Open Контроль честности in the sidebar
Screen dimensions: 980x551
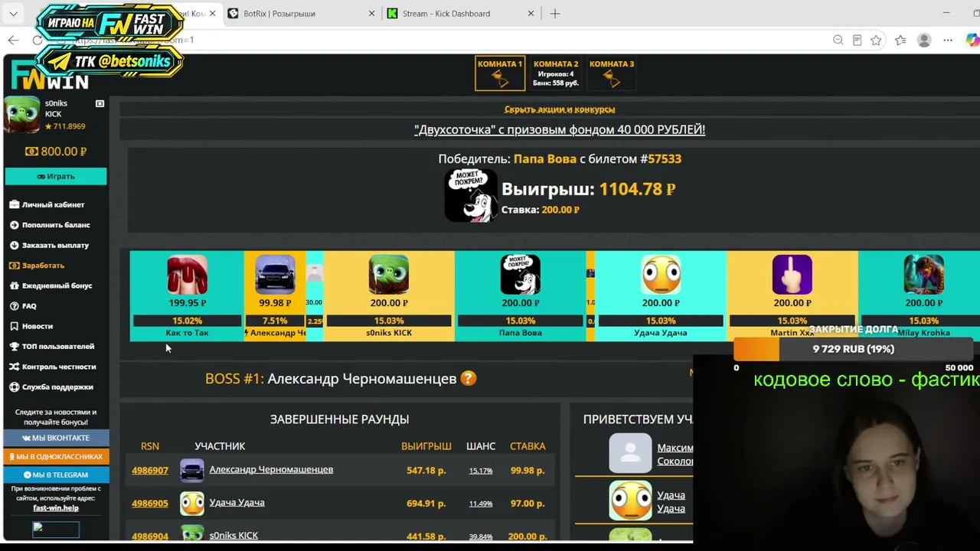point(53,367)
